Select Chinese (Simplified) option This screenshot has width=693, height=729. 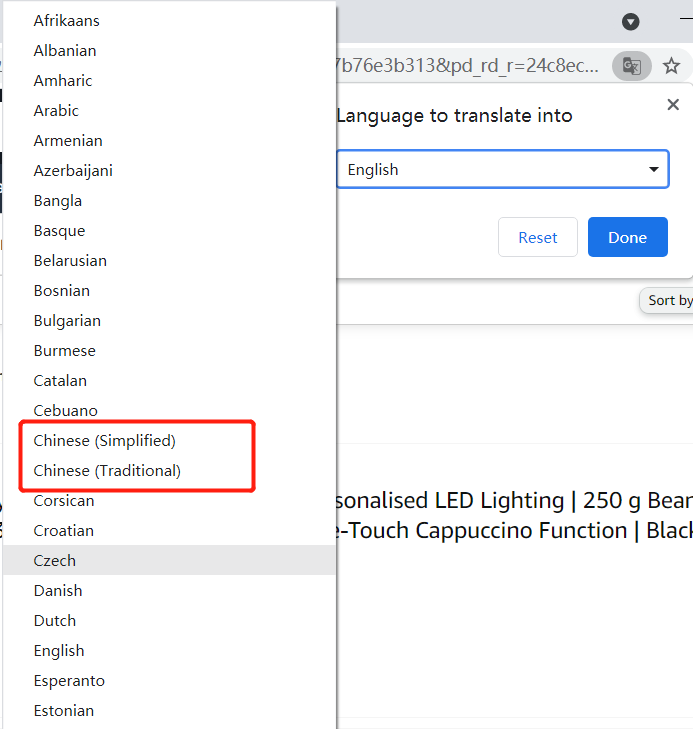[x=169, y=441]
